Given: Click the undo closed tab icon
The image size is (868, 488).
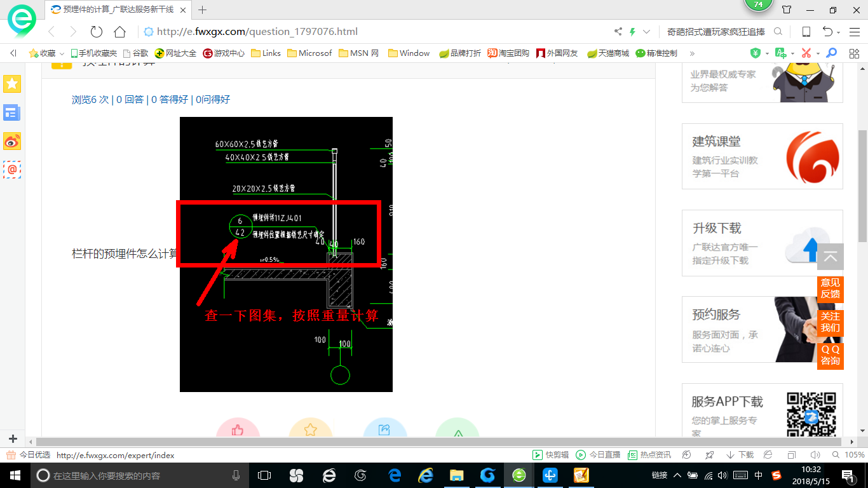Looking at the screenshot, I should [x=827, y=32].
